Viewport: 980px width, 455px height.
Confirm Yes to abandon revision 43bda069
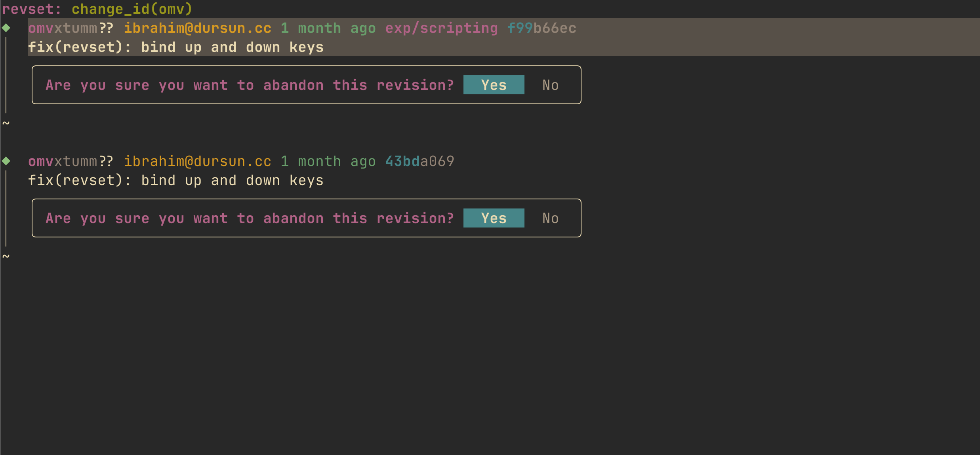494,218
